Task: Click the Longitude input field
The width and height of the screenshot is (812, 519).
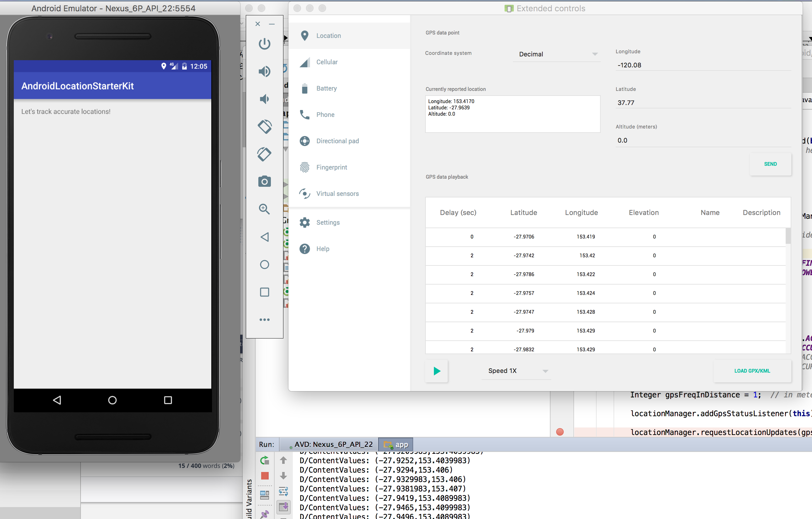Action: [x=703, y=65]
